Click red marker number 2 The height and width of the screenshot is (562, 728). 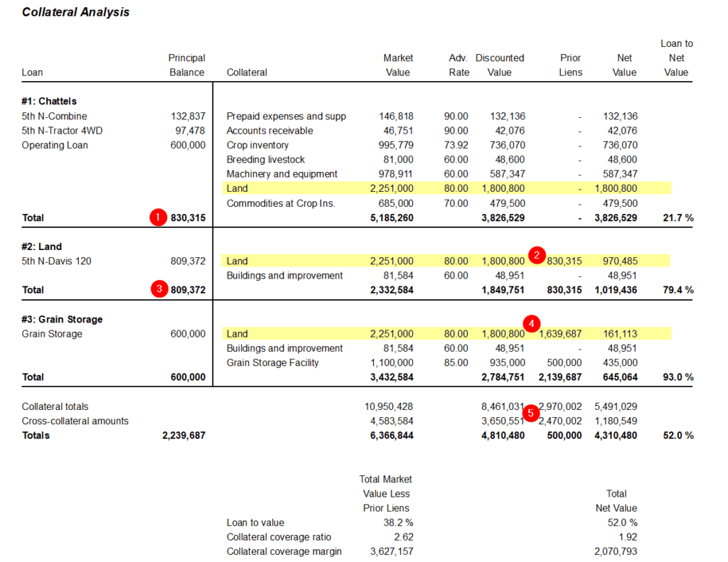click(537, 254)
